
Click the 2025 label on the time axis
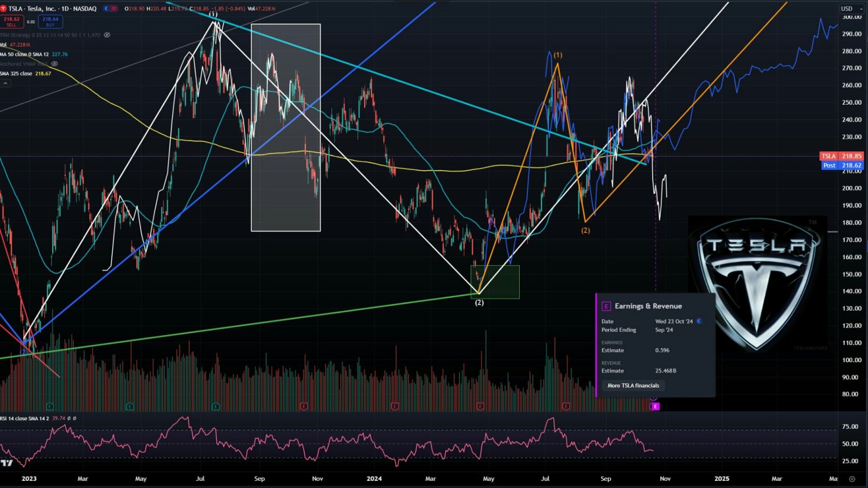click(x=722, y=479)
